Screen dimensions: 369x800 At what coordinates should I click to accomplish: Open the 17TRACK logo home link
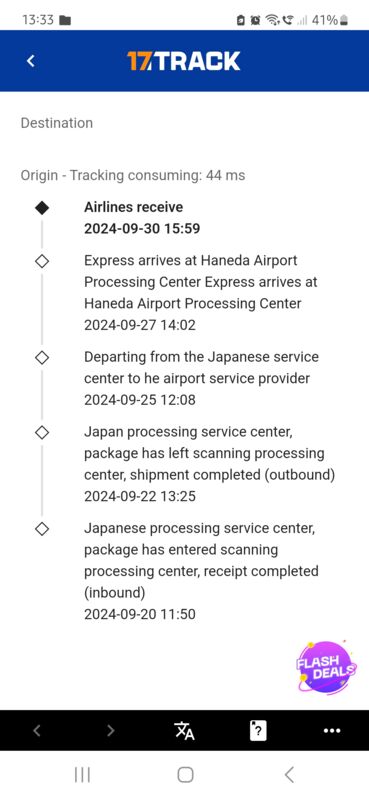(184, 61)
